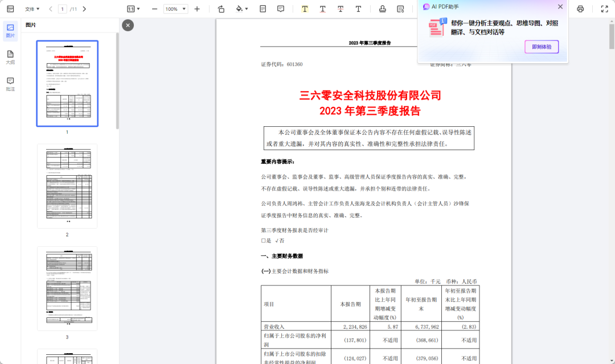Switch to the 批注 annotations tab

(x=10, y=84)
